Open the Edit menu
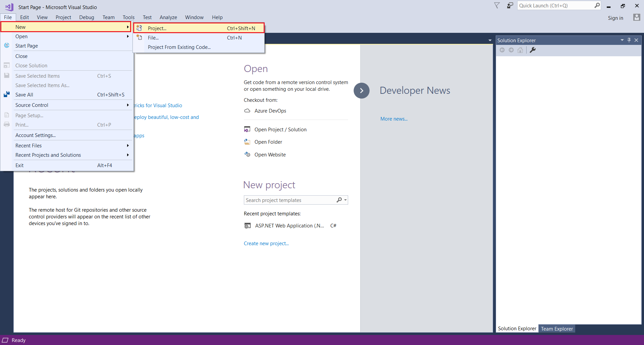This screenshot has height=345, width=644. (24, 17)
